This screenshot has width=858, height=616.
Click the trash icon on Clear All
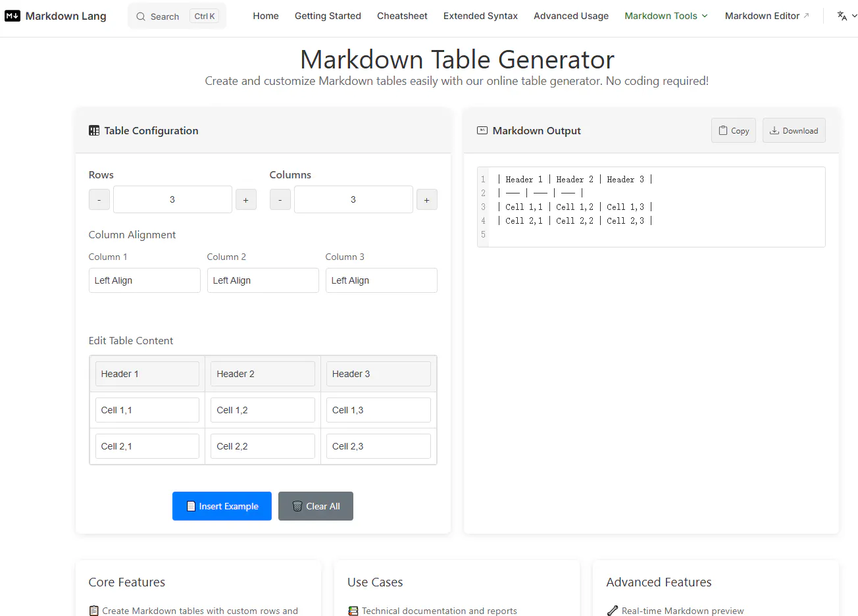point(297,506)
